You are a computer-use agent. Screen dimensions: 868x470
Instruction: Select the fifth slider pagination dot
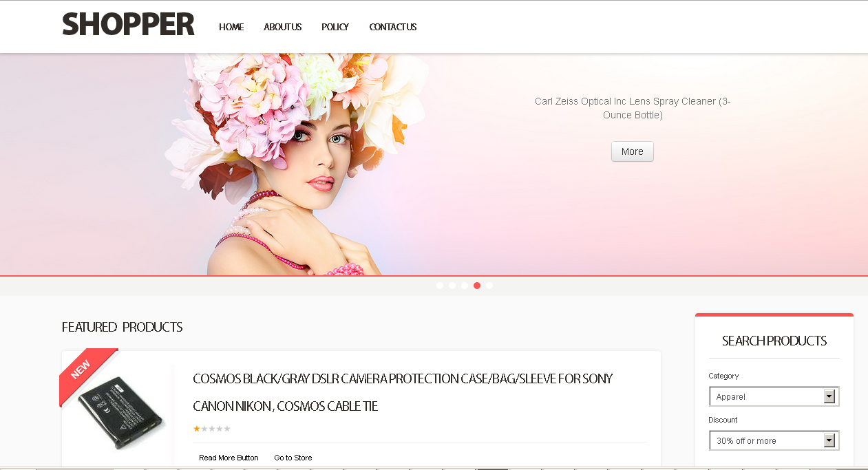click(489, 286)
